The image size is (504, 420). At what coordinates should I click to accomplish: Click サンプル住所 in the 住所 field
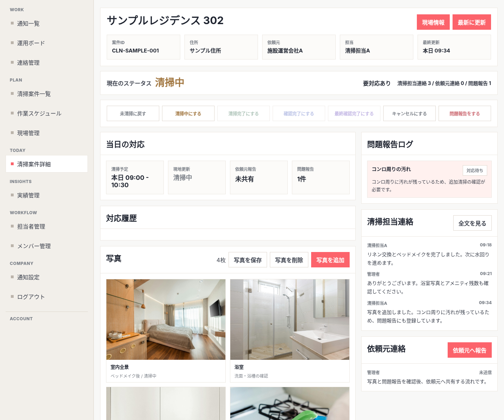tap(205, 51)
